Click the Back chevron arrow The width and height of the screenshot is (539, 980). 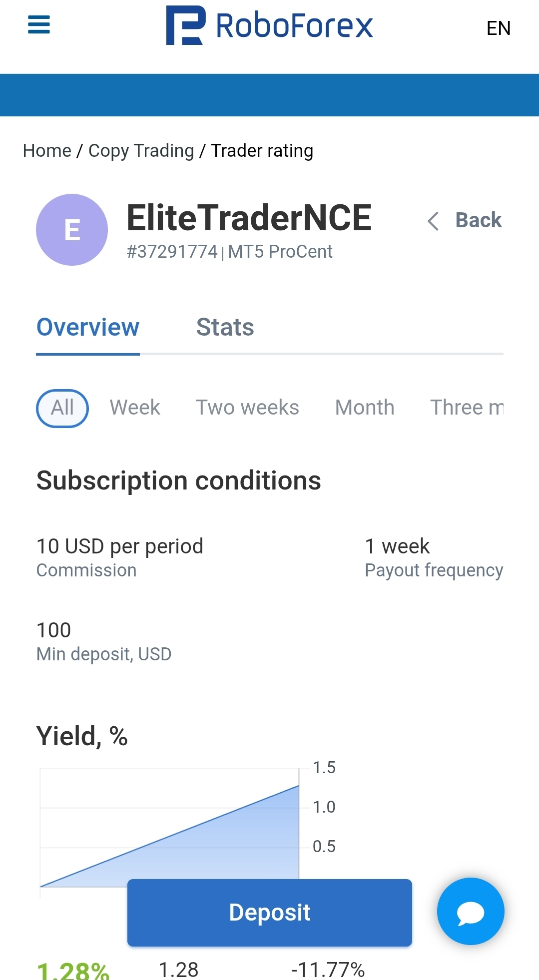click(433, 221)
